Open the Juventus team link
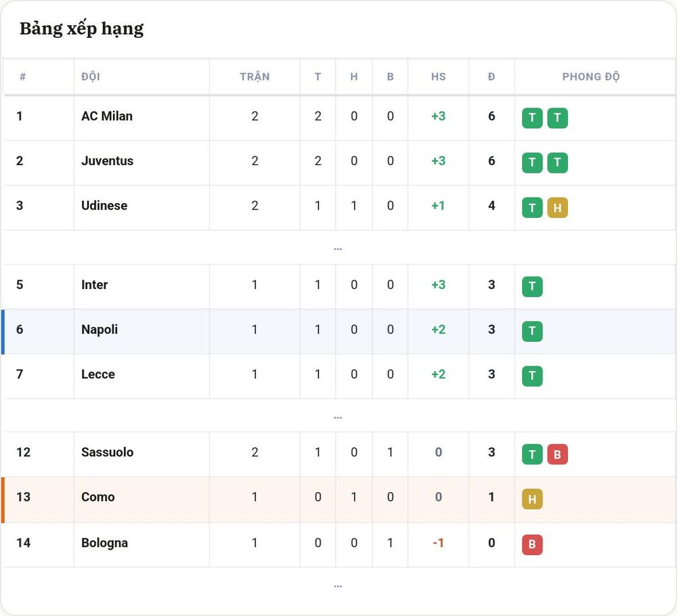Viewport: 677px width, 616px height. (x=108, y=161)
